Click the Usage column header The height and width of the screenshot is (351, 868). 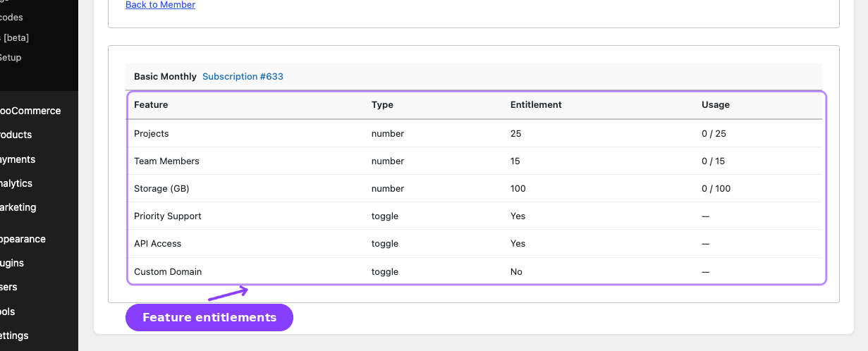[716, 104]
